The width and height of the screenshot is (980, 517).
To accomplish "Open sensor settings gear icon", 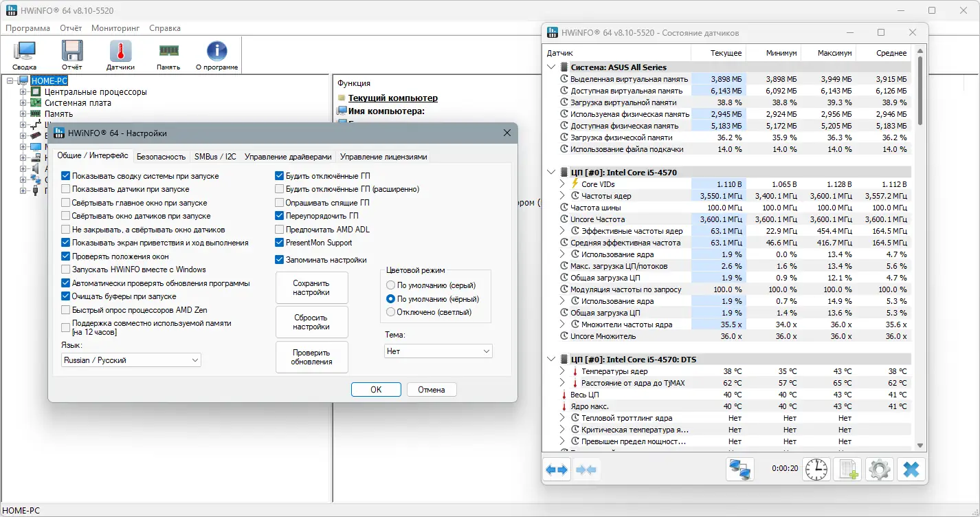I will click(879, 470).
